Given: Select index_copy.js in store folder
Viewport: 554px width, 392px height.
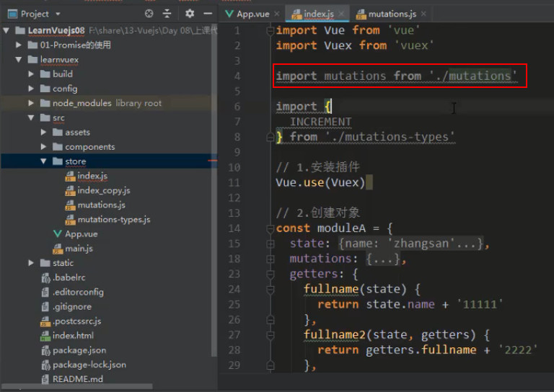Looking at the screenshot, I should click(104, 190).
